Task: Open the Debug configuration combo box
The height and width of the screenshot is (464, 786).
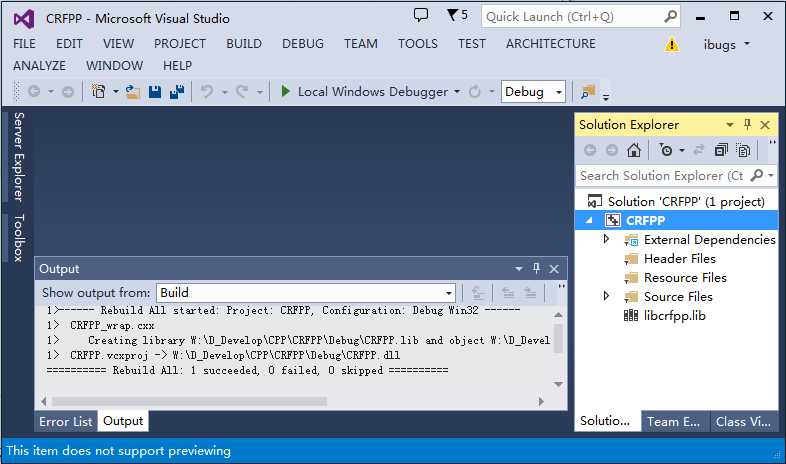Action: pos(533,92)
